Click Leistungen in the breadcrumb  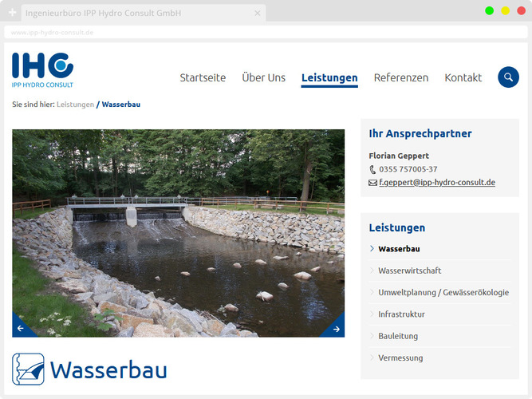(75, 105)
